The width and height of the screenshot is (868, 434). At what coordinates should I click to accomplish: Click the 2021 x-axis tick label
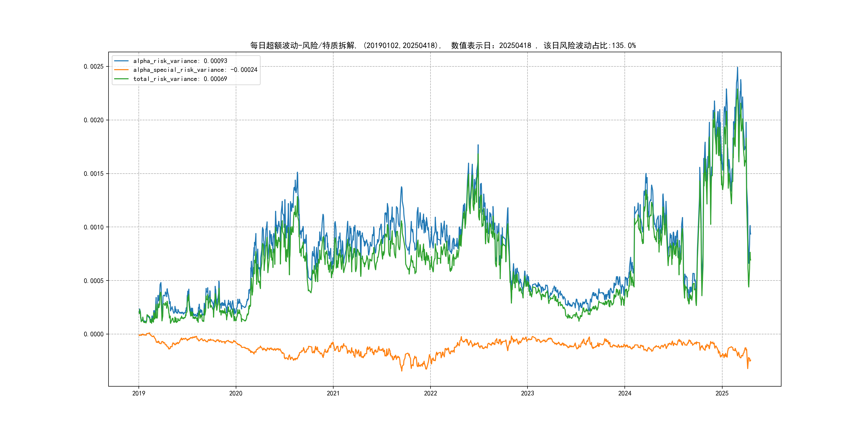click(x=333, y=393)
